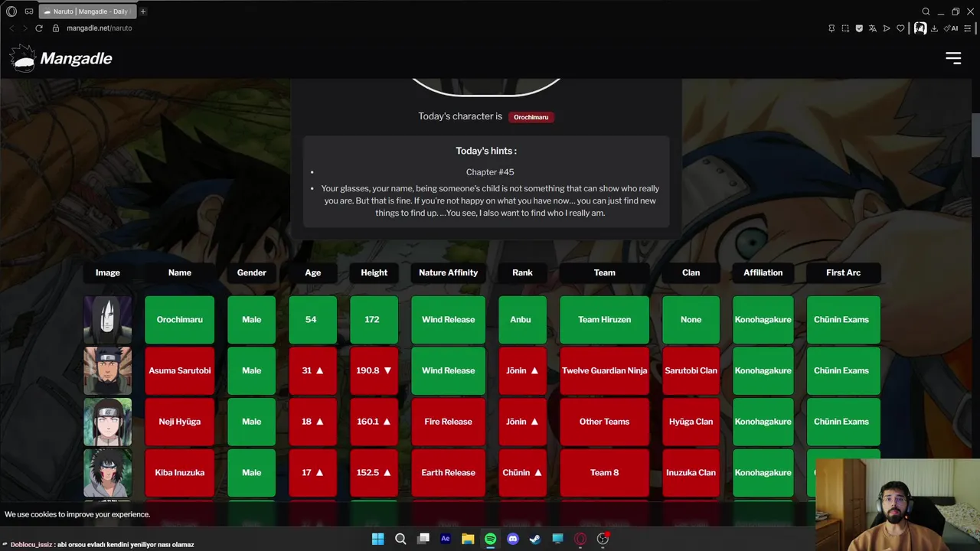The image size is (980, 551).
Task: Open the ad blocker shield icon
Action: tap(859, 28)
